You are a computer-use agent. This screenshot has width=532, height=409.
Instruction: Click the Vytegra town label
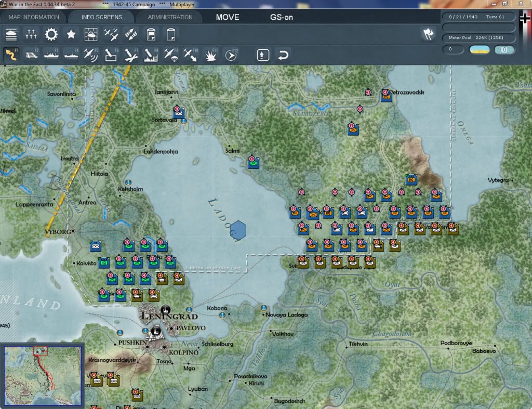[498, 180]
